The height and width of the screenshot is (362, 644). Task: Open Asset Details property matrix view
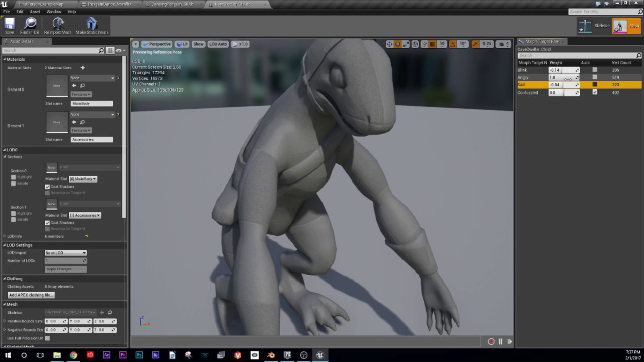click(x=110, y=50)
